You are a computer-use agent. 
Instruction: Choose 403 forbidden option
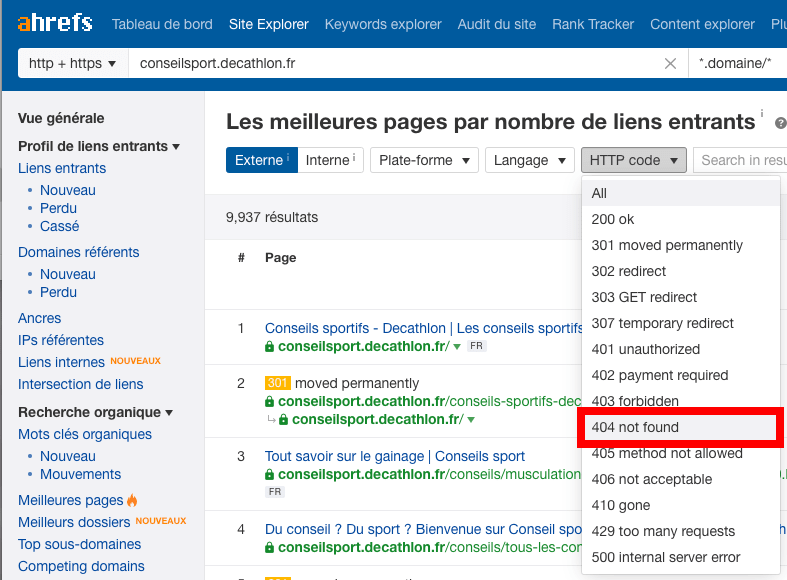click(x=681, y=401)
